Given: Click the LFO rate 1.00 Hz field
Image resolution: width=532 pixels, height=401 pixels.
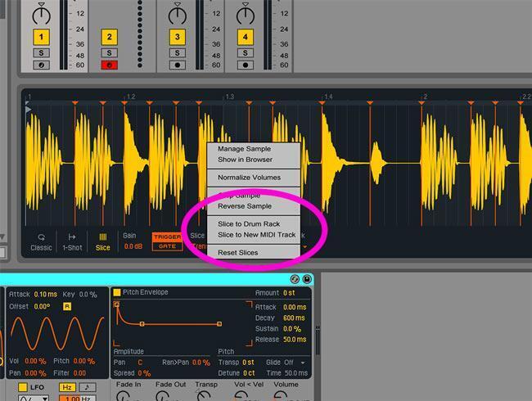Looking at the screenshot, I should [78, 399].
